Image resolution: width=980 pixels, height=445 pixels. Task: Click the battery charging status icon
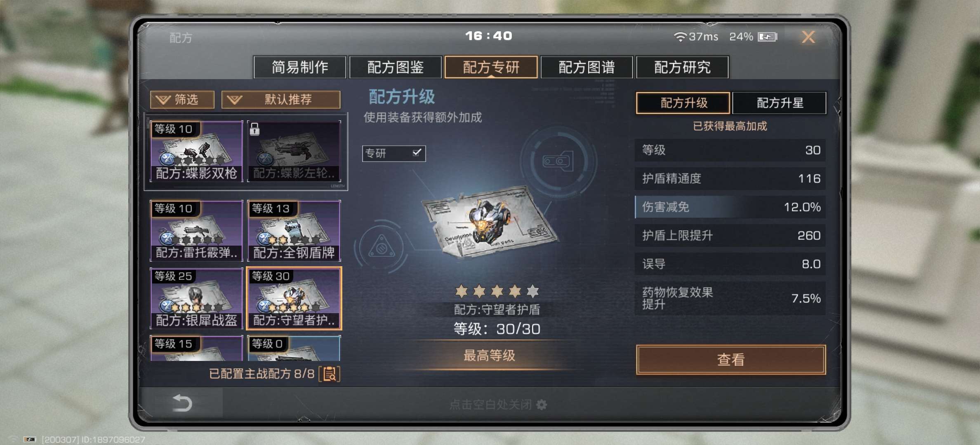767,37
